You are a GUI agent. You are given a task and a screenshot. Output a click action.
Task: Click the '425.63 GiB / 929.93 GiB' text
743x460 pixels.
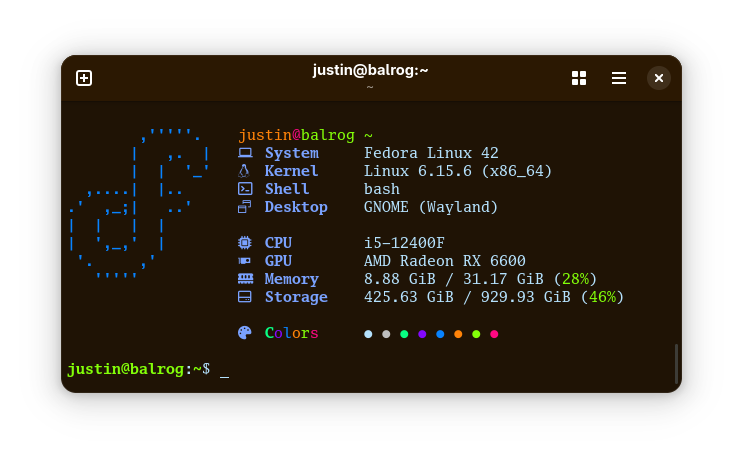(467, 298)
